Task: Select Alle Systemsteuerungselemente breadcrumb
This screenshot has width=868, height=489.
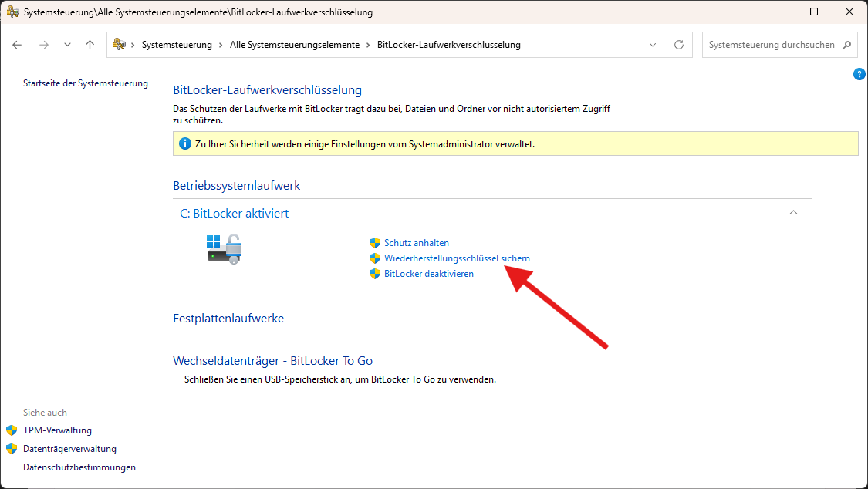Action: pos(295,45)
